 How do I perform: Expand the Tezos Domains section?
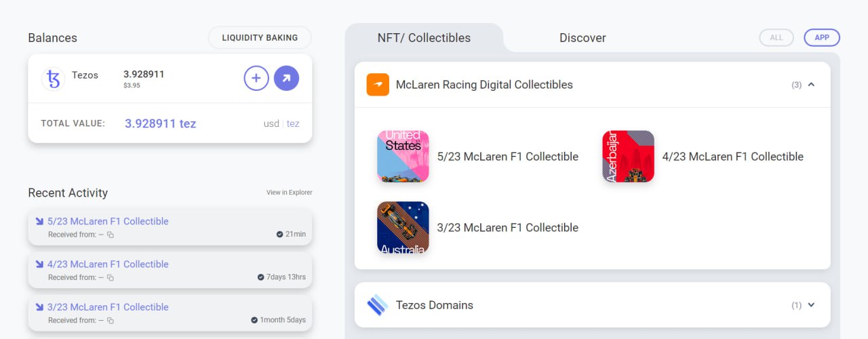tap(812, 305)
